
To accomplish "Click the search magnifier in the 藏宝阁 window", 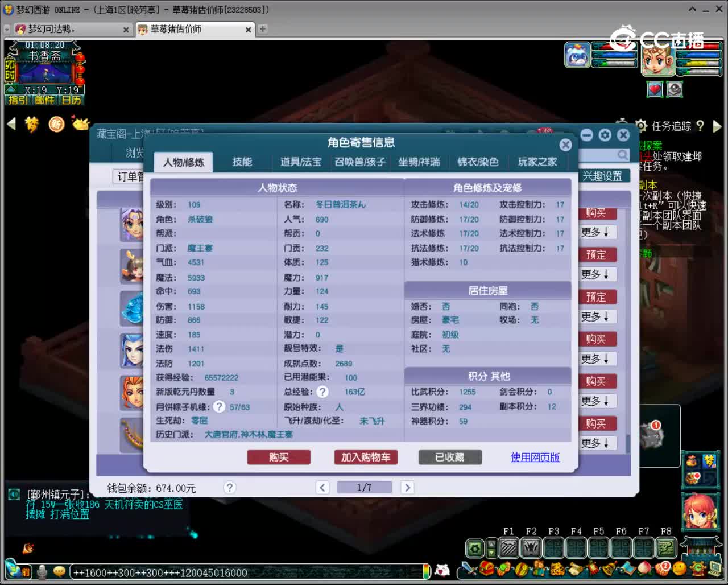I will click(623, 155).
